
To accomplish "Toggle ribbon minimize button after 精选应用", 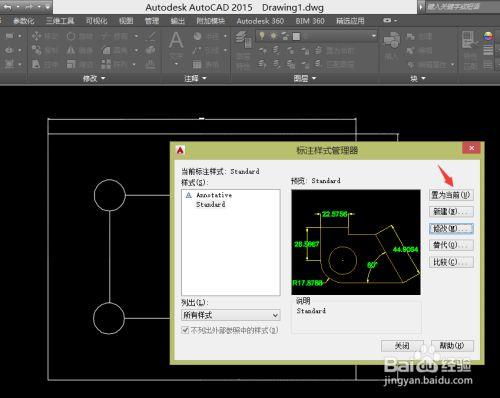I will 387,21.
